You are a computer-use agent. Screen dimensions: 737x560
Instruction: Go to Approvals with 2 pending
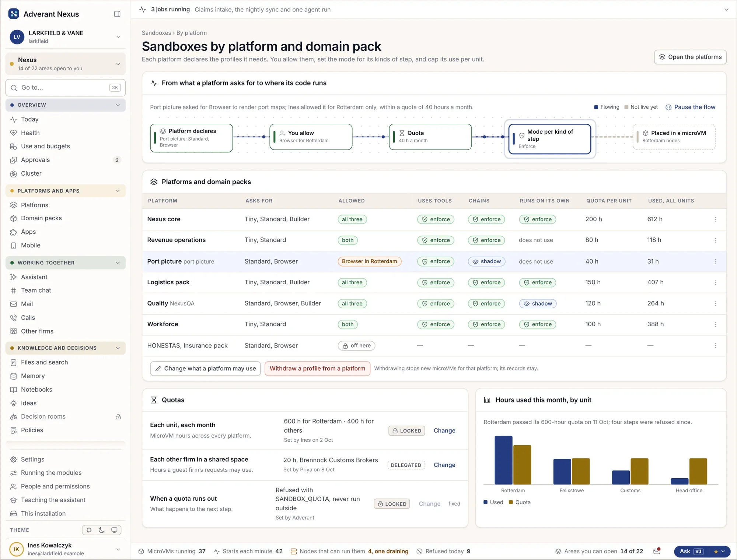[66, 160]
